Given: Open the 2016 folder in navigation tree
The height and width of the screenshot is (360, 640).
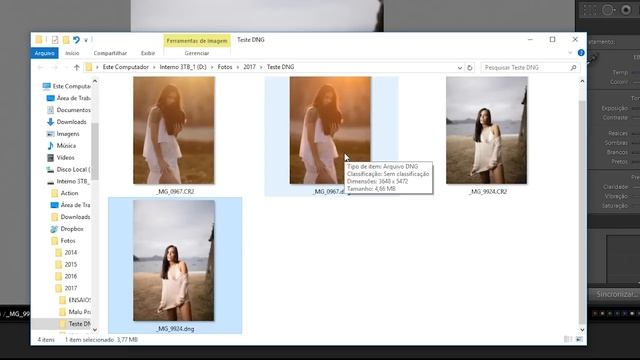Looking at the screenshot, I should (x=66, y=276).
